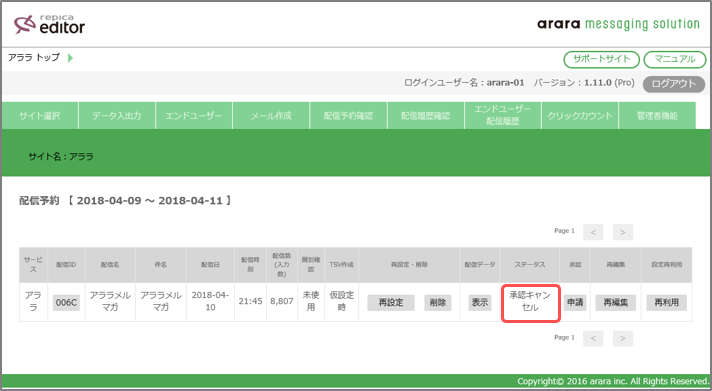Click the 006C delivery ID button
This screenshot has height=391, width=712.
coord(66,302)
